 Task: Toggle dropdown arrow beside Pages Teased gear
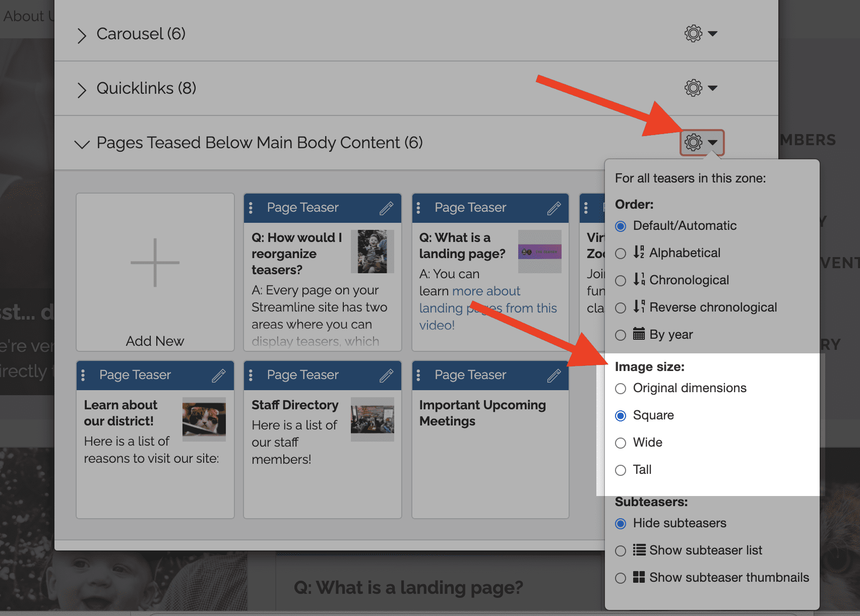(713, 143)
